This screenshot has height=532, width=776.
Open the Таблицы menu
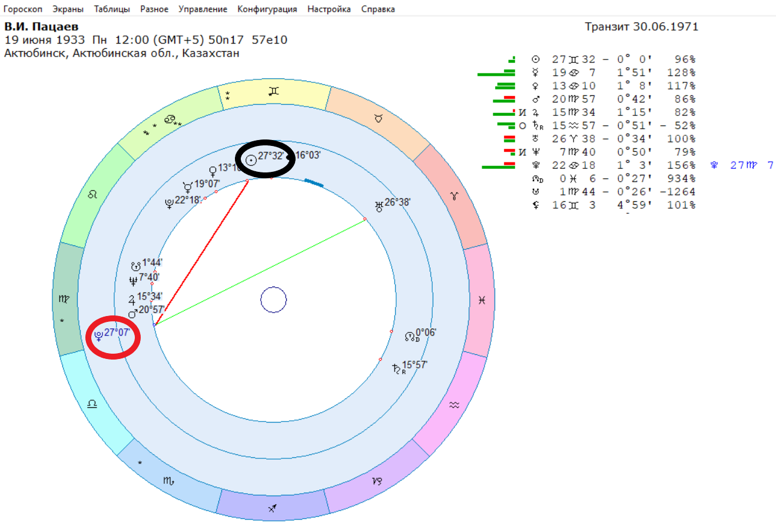pos(112,9)
